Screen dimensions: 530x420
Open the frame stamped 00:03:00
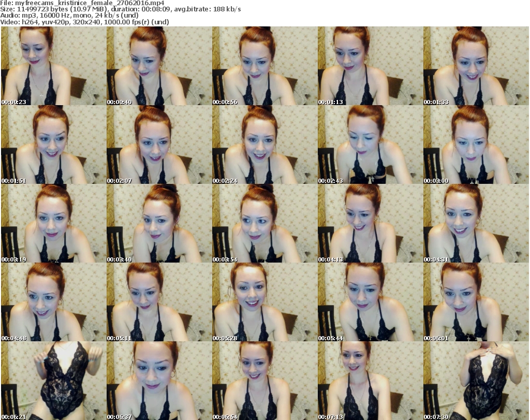pyautogui.click(x=476, y=144)
